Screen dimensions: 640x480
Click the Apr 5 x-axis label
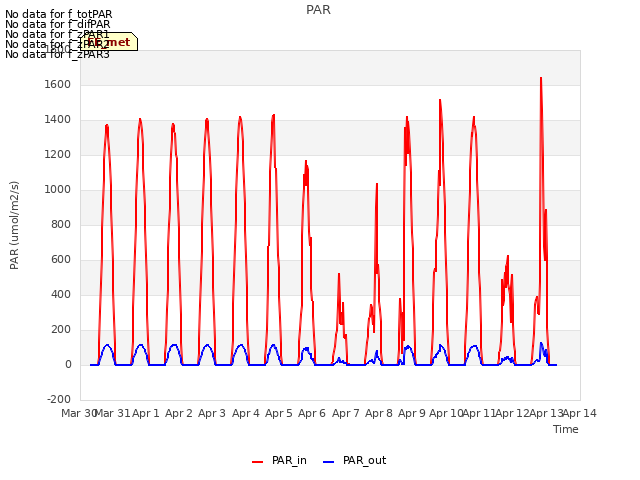[x=279, y=413]
